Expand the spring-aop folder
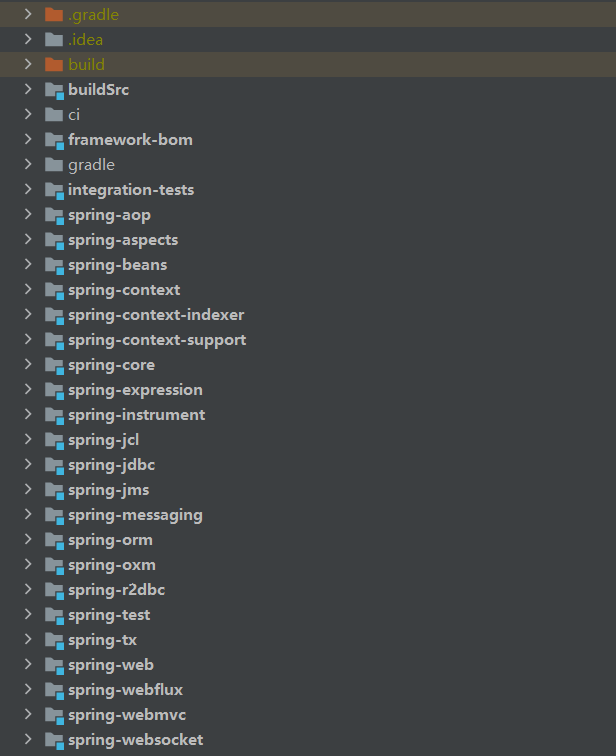The height and width of the screenshot is (756, 616). tap(28, 215)
